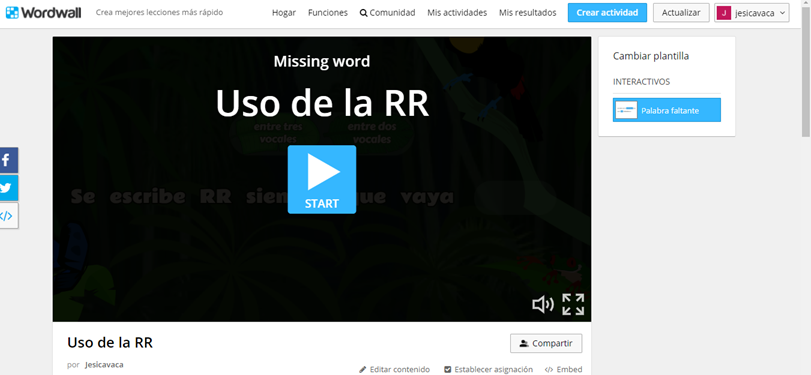The image size is (811, 375).
Task: Enter fullscreen mode for the activity
Action: (573, 304)
